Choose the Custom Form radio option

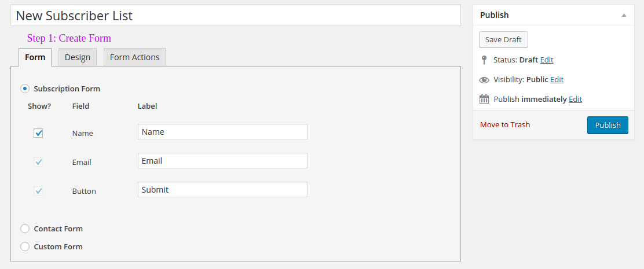coord(25,247)
